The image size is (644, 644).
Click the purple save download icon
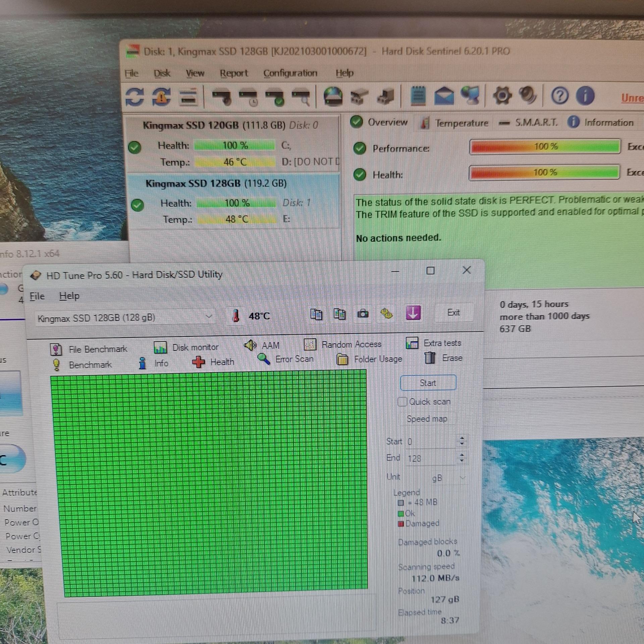[x=413, y=313]
